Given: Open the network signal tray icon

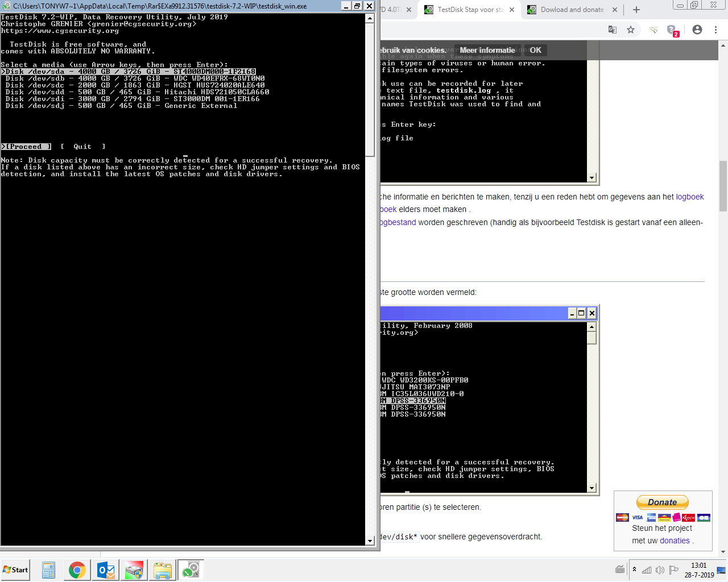Looking at the screenshot, I should click(x=647, y=569).
